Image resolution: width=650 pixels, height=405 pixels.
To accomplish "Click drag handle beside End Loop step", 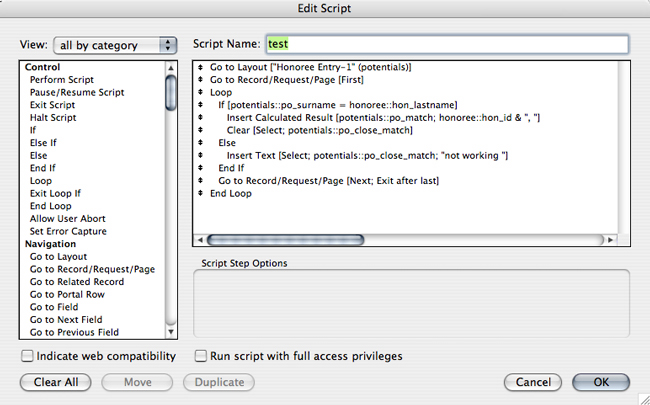I will pos(201,194).
